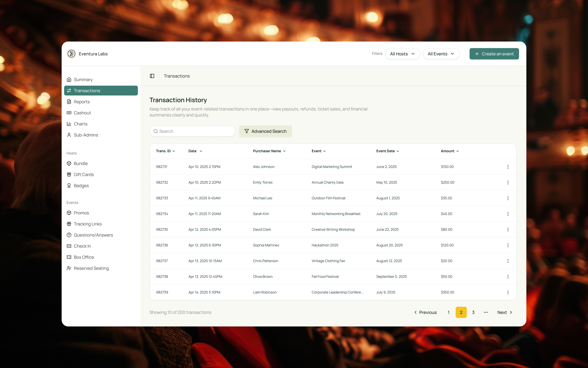Jump to page 3
Screen dimensions: 588x368
click(473, 312)
